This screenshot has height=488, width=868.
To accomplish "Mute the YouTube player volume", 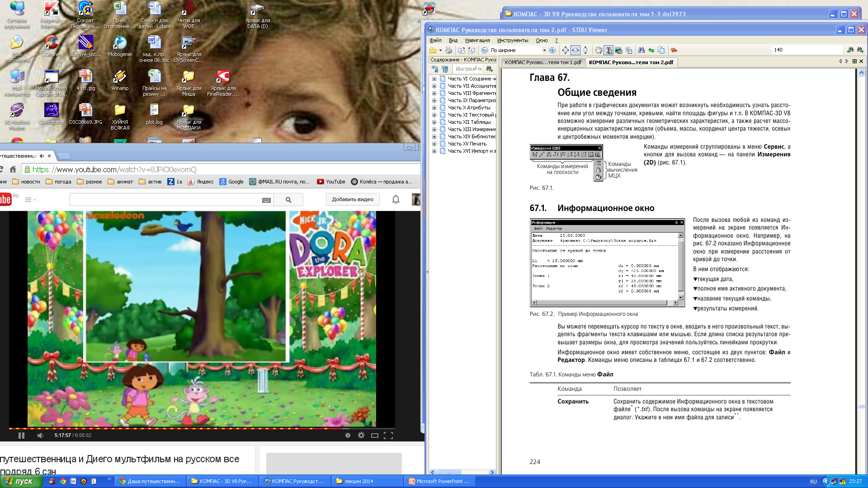I will (x=40, y=435).
